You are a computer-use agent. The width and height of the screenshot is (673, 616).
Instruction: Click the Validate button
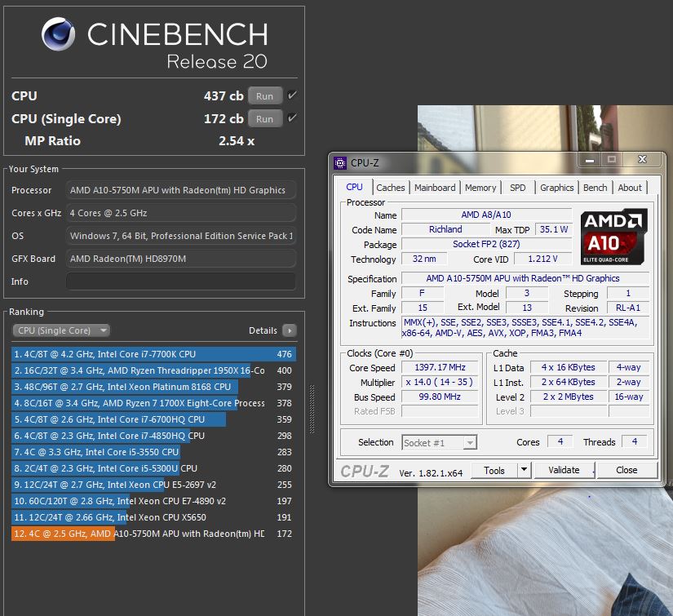pyautogui.click(x=564, y=470)
